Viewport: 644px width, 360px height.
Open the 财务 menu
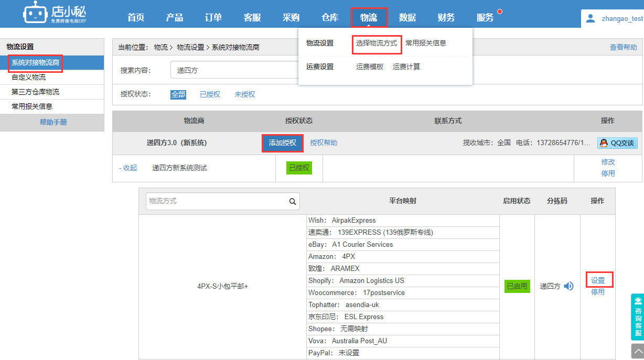tap(446, 17)
